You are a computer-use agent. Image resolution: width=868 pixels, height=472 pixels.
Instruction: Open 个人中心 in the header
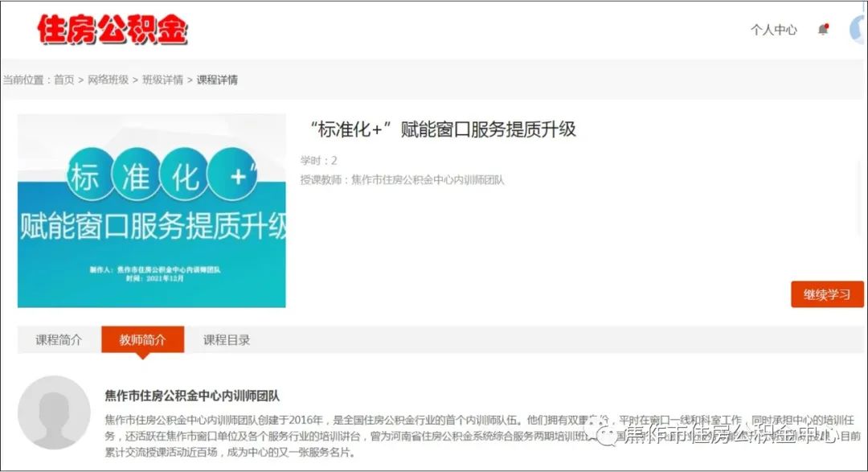point(773,30)
